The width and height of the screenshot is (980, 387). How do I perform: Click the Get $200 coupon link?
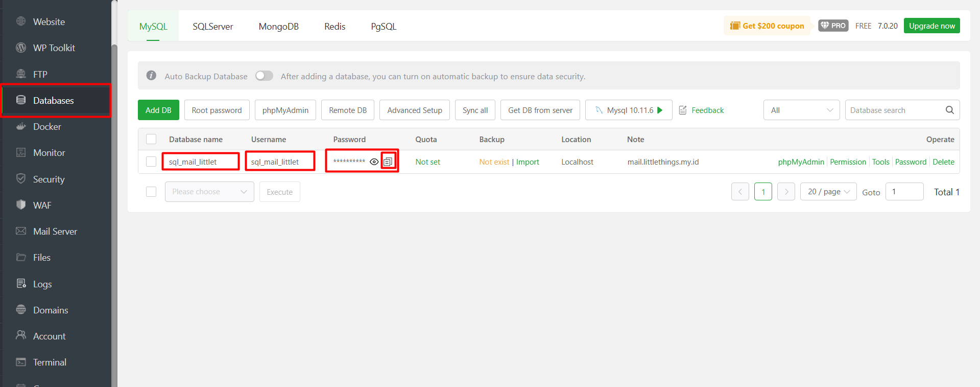pyautogui.click(x=773, y=26)
